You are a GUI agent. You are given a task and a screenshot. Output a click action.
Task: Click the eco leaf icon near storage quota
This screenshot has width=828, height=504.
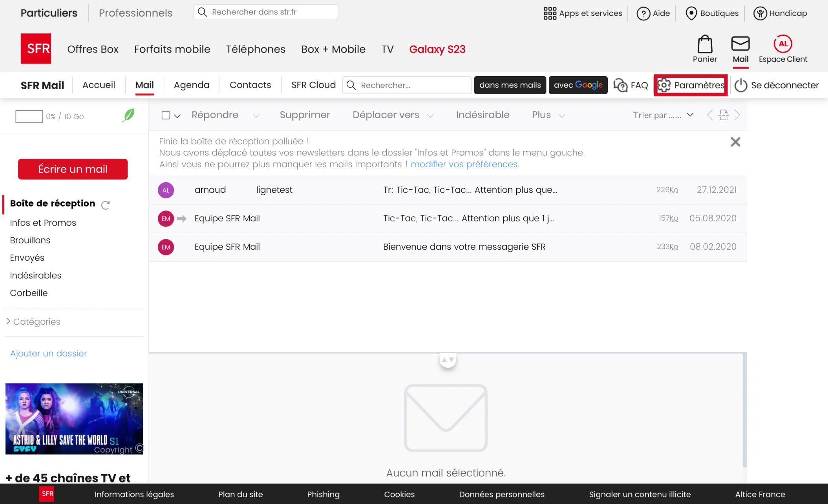coord(128,115)
